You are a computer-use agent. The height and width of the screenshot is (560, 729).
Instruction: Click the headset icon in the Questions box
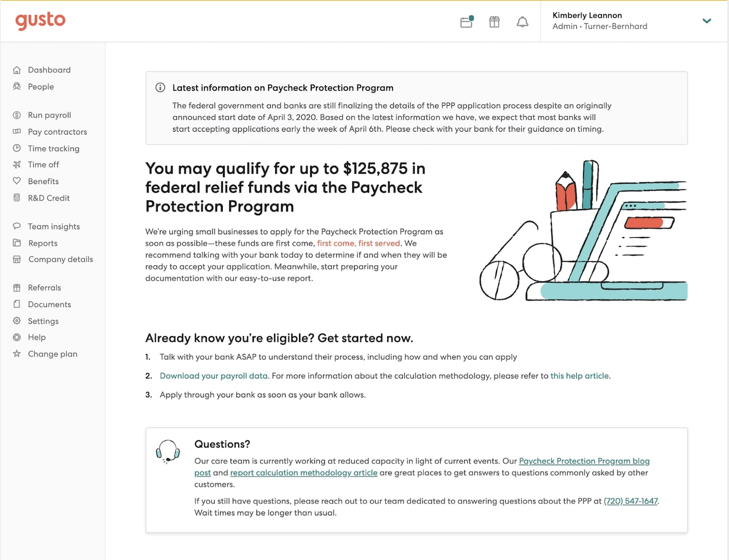(x=168, y=452)
